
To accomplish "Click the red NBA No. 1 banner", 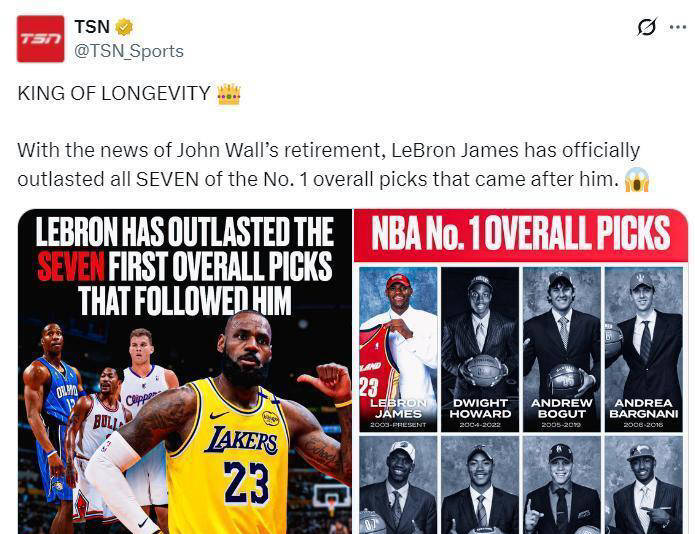I will 521,235.
